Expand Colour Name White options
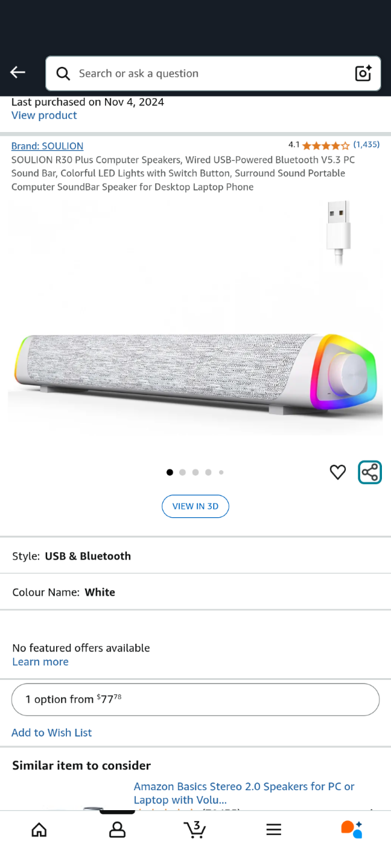 point(195,592)
